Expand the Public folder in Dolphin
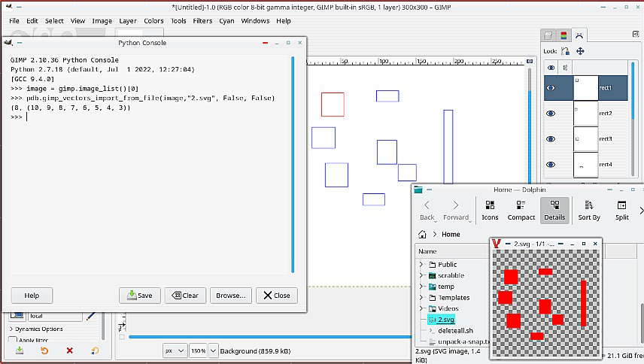The height and width of the screenshot is (364, 644). click(x=421, y=264)
